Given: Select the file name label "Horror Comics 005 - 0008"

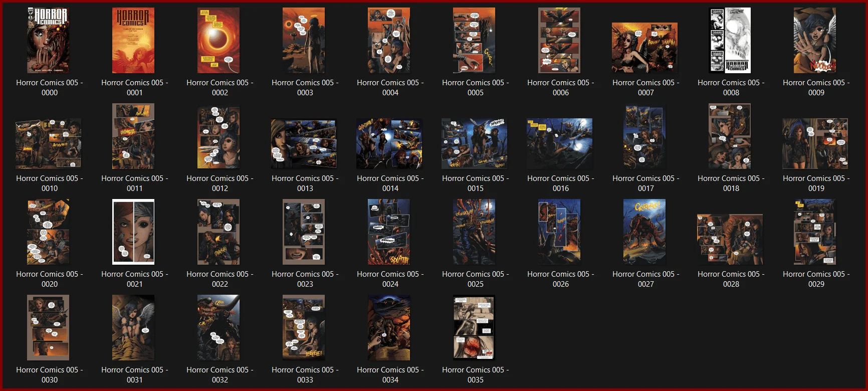Looking at the screenshot, I should (731, 88).
